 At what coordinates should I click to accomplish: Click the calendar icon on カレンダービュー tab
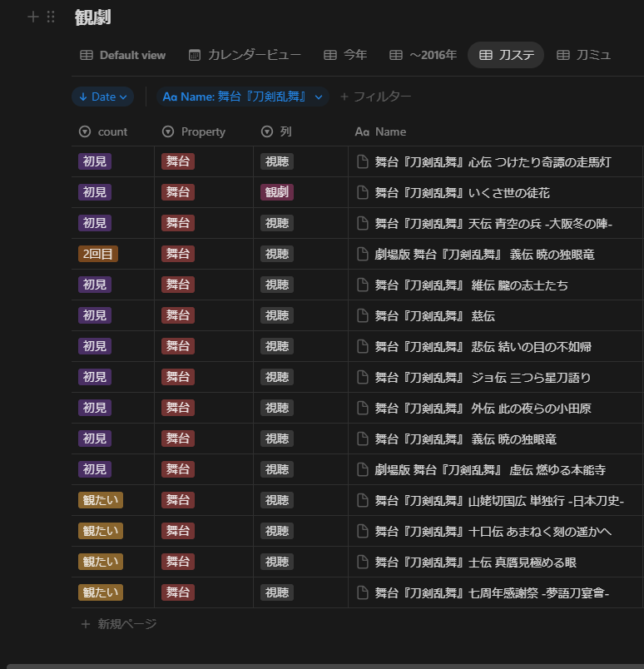(195, 55)
